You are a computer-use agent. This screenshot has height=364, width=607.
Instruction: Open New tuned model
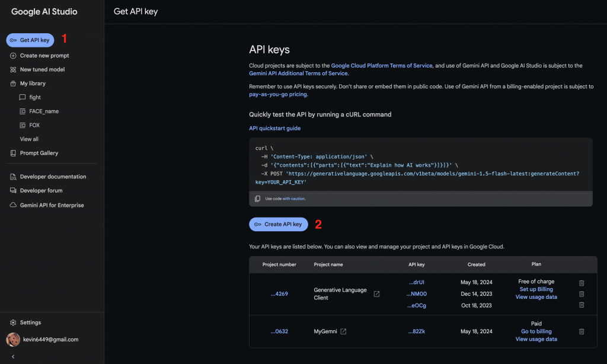coord(42,70)
